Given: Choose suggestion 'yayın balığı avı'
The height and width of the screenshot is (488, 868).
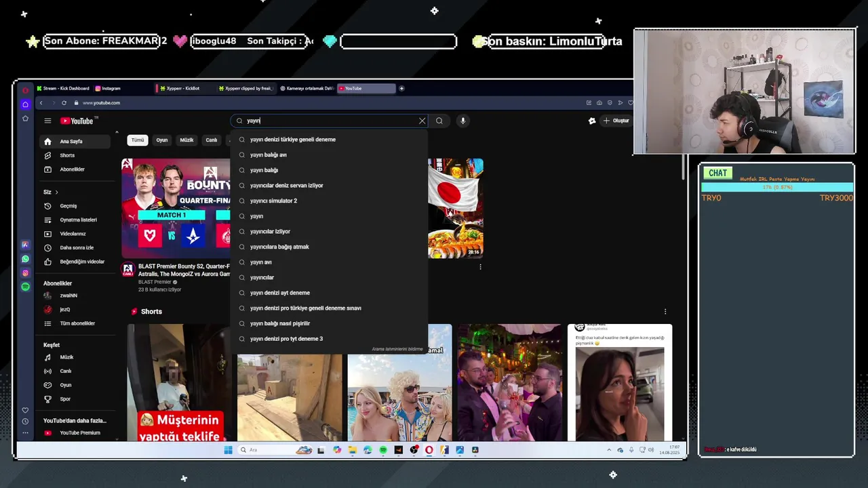Looking at the screenshot, I should coord(329,155).
